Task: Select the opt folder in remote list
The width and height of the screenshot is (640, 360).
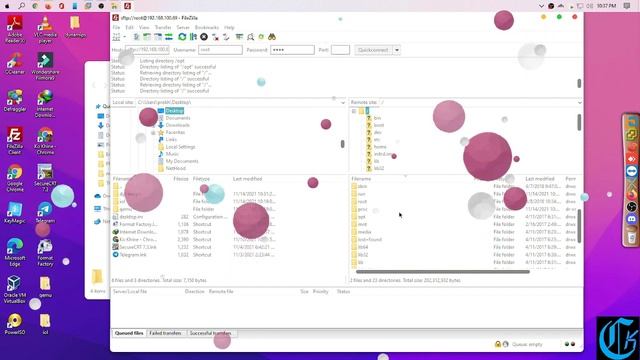Action: (362, 217)
